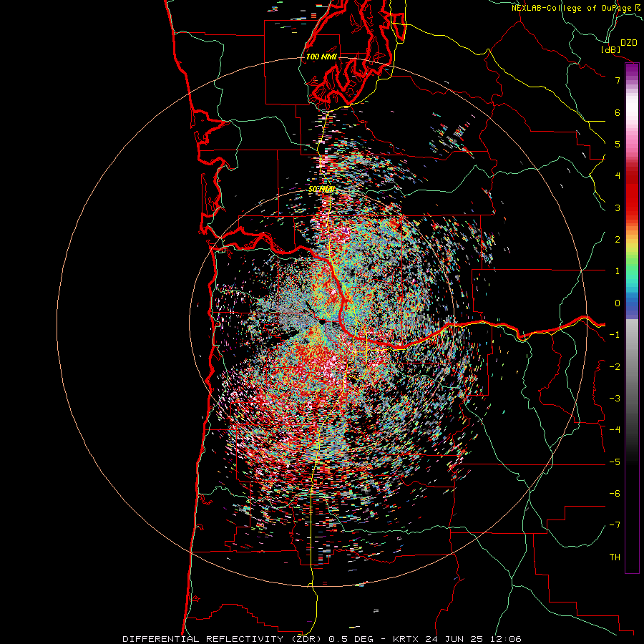The image size is (644, 644).
Task: Click the -2 value on the color scale
Action: [x=615, y=367]
